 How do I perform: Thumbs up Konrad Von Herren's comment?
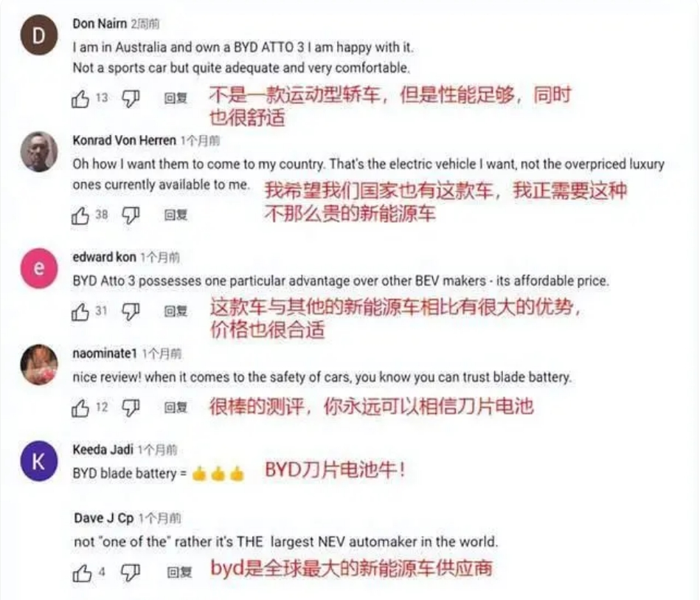click(x=80, y=215)
